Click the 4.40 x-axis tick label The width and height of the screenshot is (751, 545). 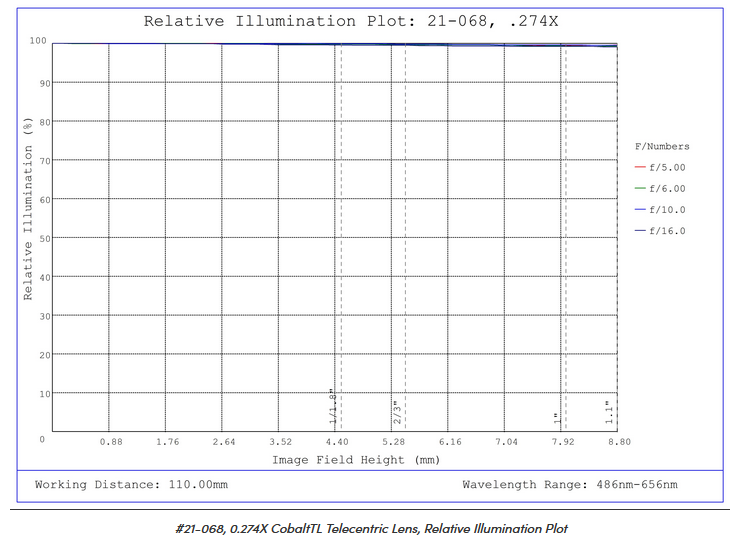(337, 442)
